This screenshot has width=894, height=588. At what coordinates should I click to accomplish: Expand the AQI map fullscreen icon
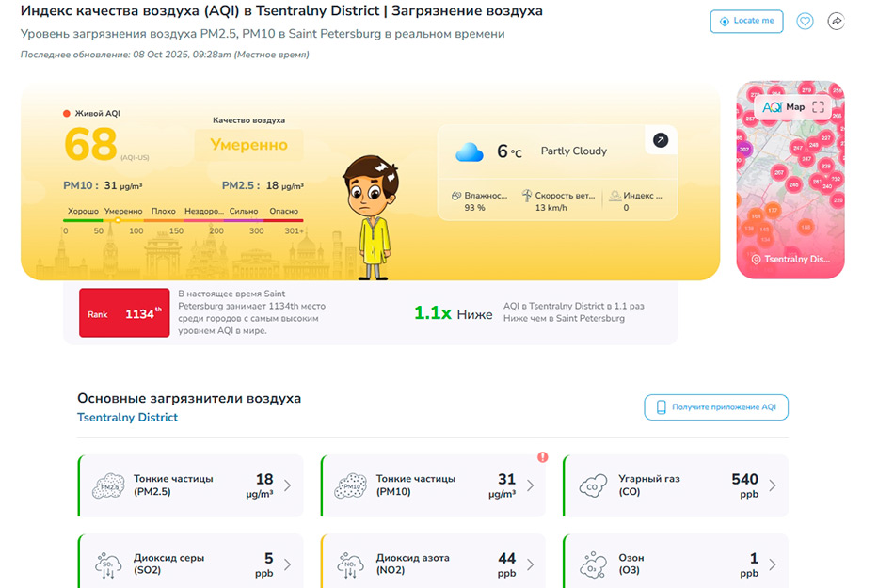[x=818, y=107]
